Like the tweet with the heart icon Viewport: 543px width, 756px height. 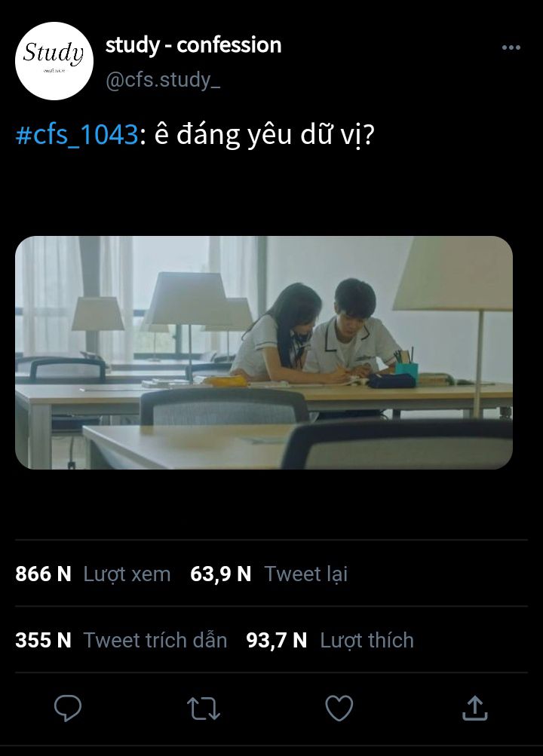(339, 708)
